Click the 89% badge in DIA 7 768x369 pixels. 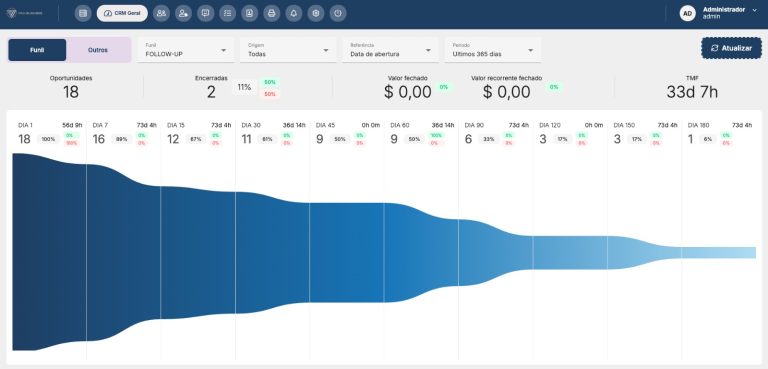click(121, 139)
